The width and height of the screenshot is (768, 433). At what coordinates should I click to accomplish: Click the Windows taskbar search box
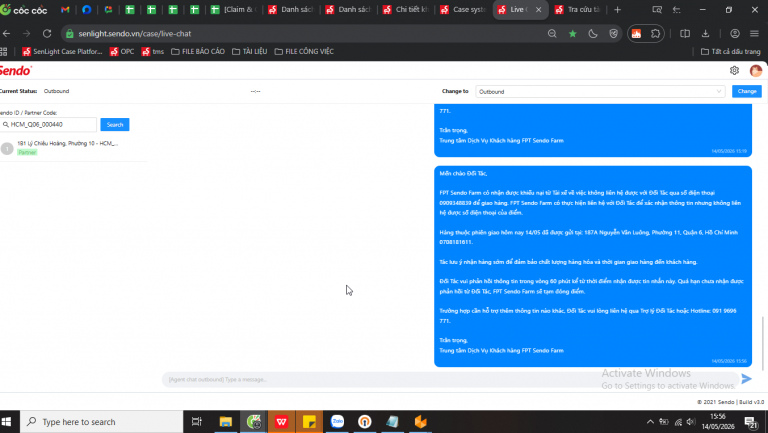point(101,422)
